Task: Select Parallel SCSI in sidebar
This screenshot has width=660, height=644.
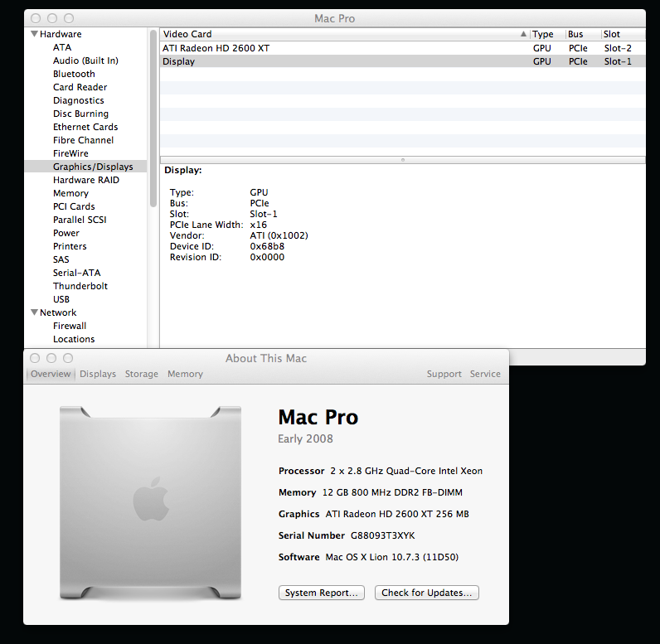Action: coord(80,220)
